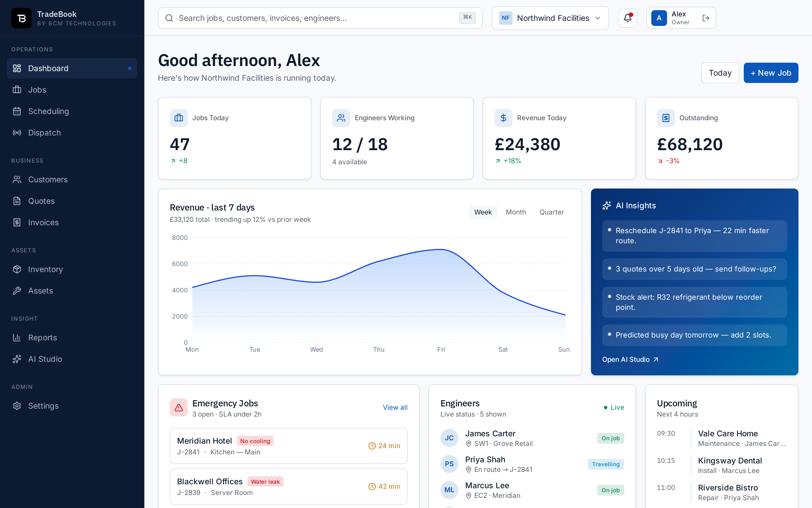This screenshot has width=812, height=508.
Task: Click the NF organization badge
Action: pos(505,18)
